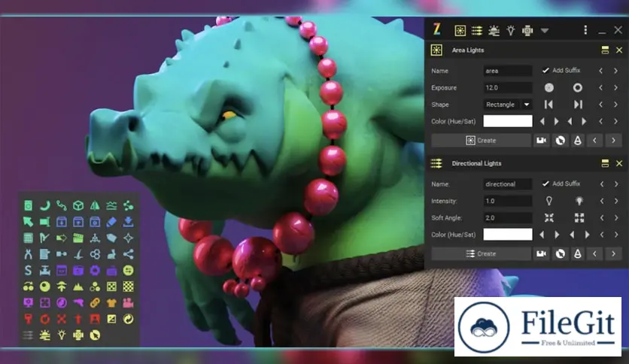629x364 pixels.
Task: Switch to the Directional Lights tab in toolbar
Action: pos(477,30)
